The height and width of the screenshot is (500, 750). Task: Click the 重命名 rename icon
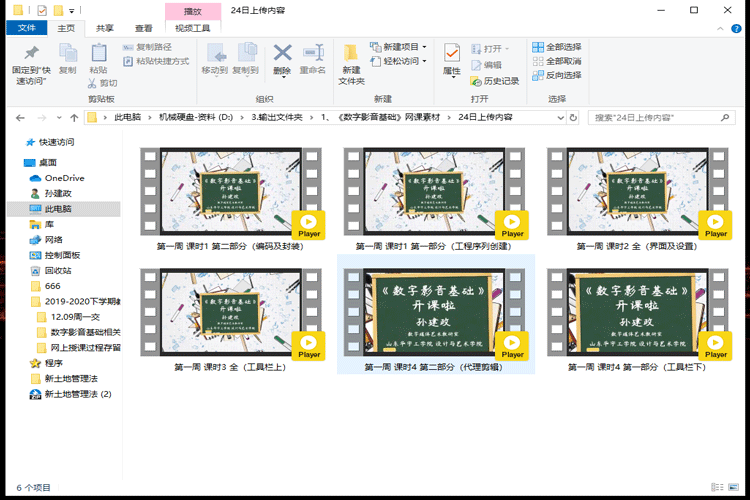[x=312, y=54]
